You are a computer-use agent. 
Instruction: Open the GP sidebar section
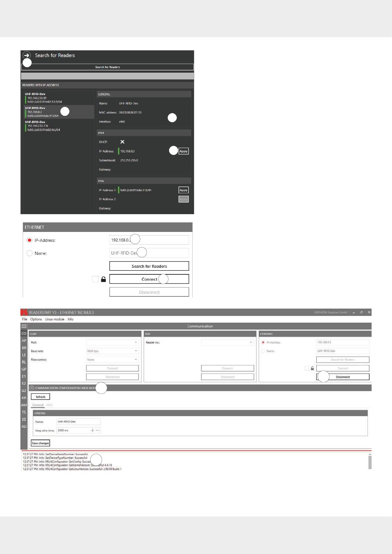coord(24,369)
